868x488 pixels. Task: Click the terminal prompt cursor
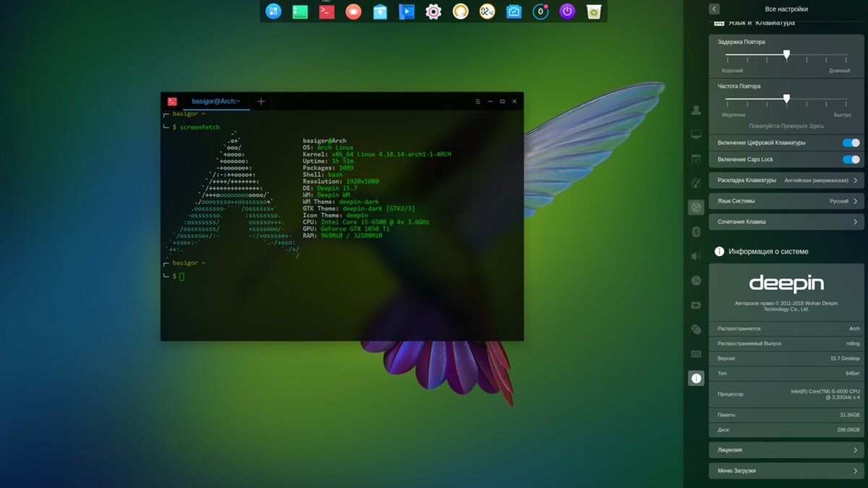(x=182, y=276)
